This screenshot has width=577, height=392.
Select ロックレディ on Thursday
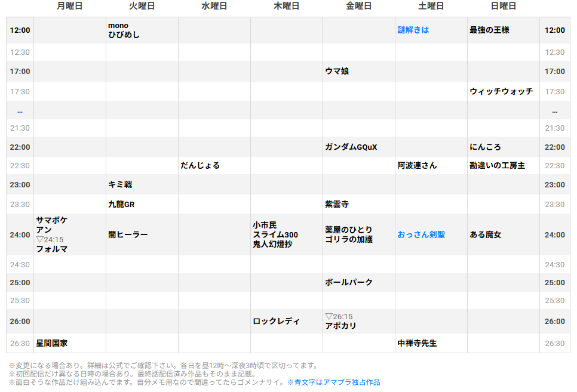276,322
